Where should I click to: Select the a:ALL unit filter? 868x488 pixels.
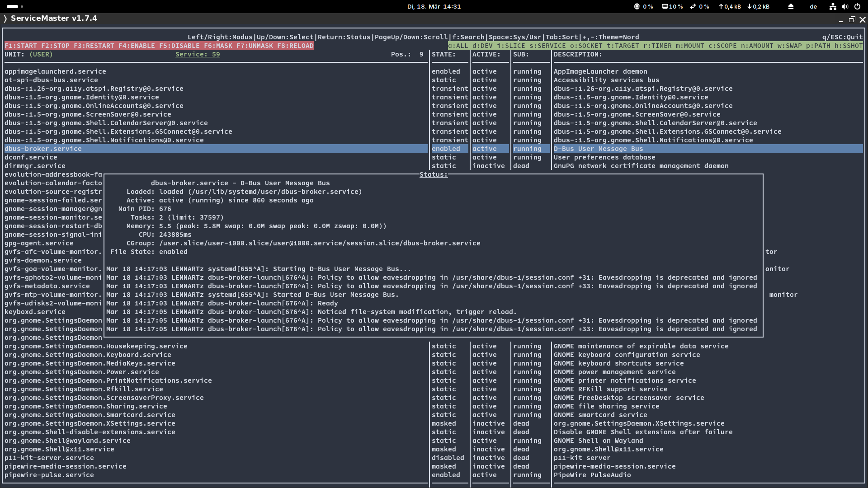458,46
